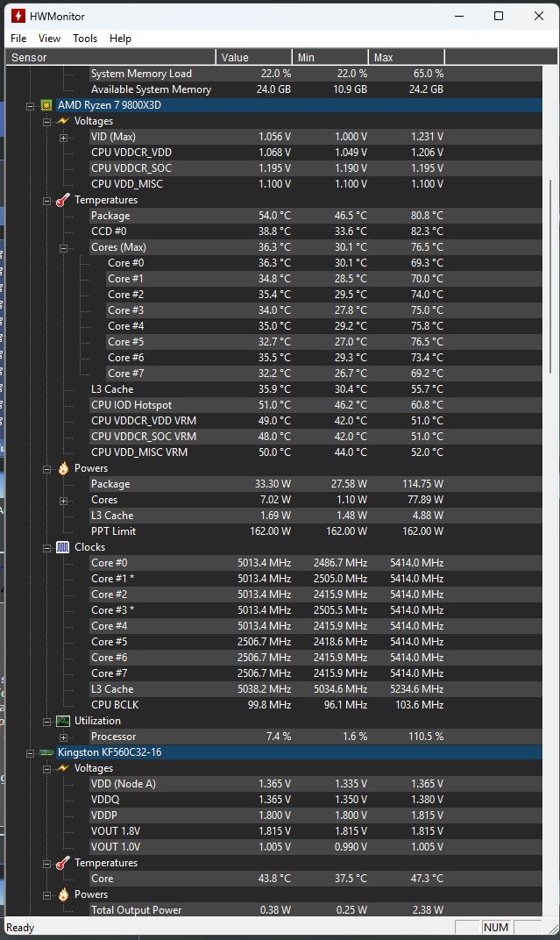The image size is (560, 940).
Task: Click the Kingston Powers flame icon
Action: (x=63, y=894)
